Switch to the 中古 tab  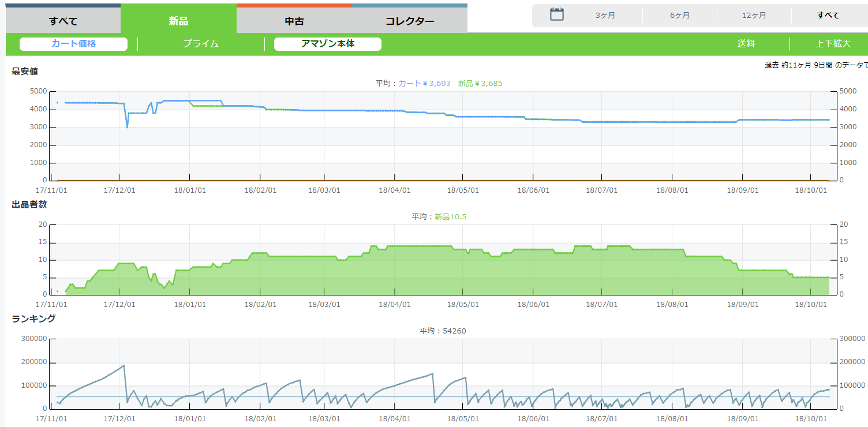[x=294, y=21]
